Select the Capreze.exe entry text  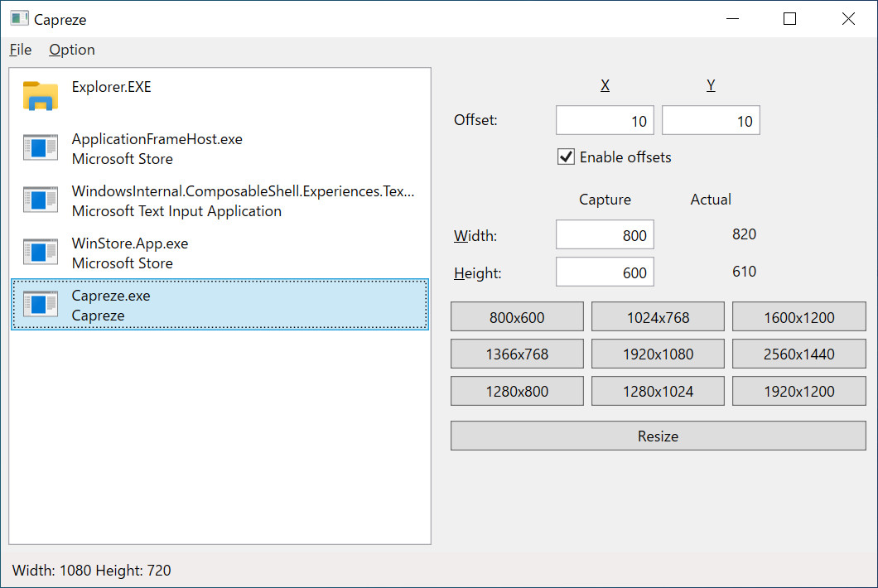pos(111,296)
